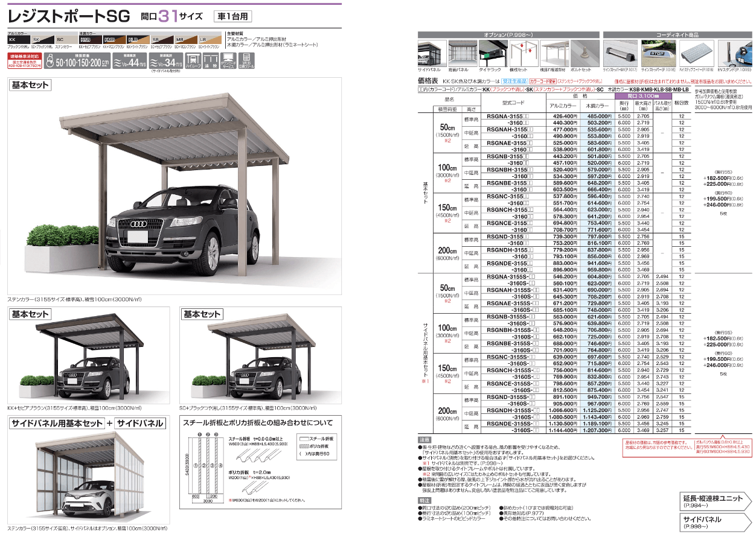Click the 基本セット label above the main photo
The image size is (756, 537).
pos(31,86)
